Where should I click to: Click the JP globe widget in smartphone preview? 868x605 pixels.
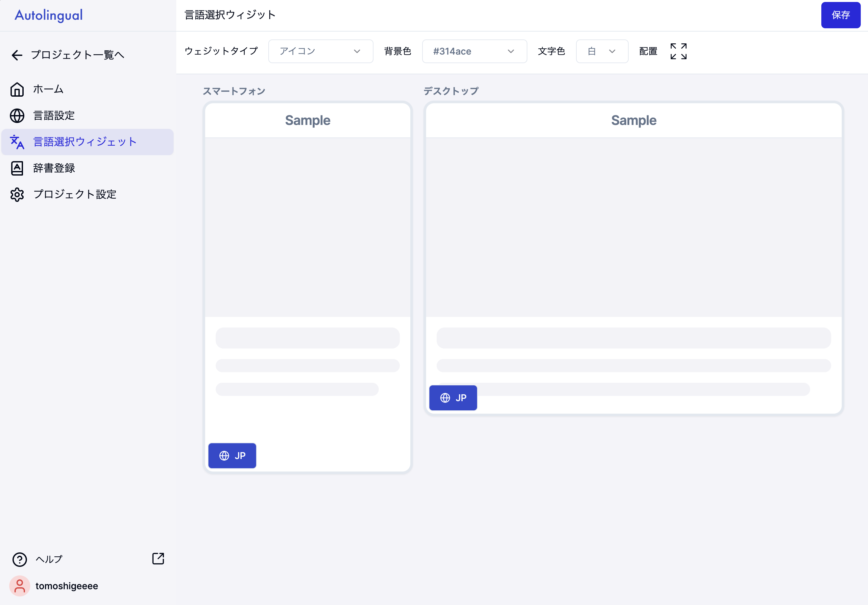(232, 455)
